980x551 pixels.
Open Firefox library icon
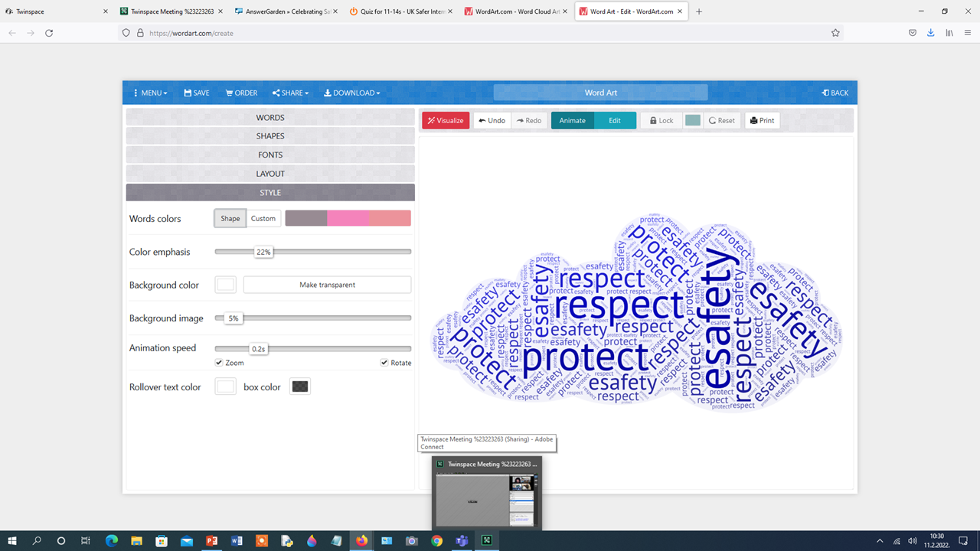click(949, 33)
